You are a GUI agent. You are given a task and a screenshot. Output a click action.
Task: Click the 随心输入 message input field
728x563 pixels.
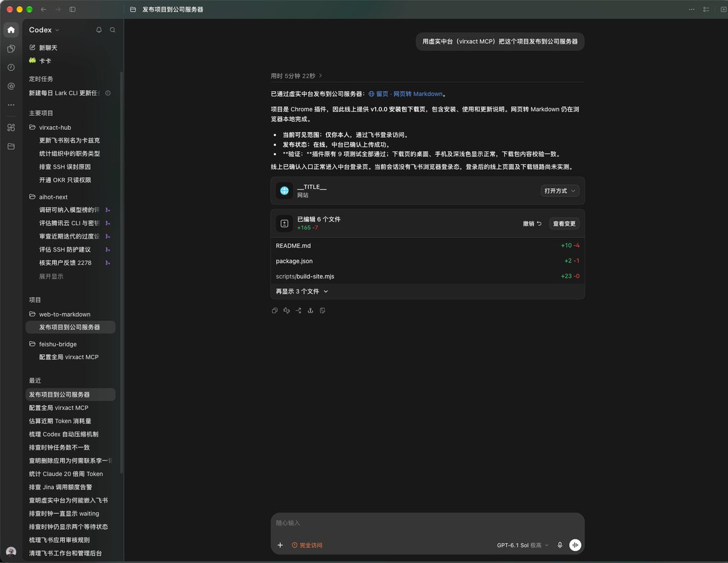pos(428,523)
